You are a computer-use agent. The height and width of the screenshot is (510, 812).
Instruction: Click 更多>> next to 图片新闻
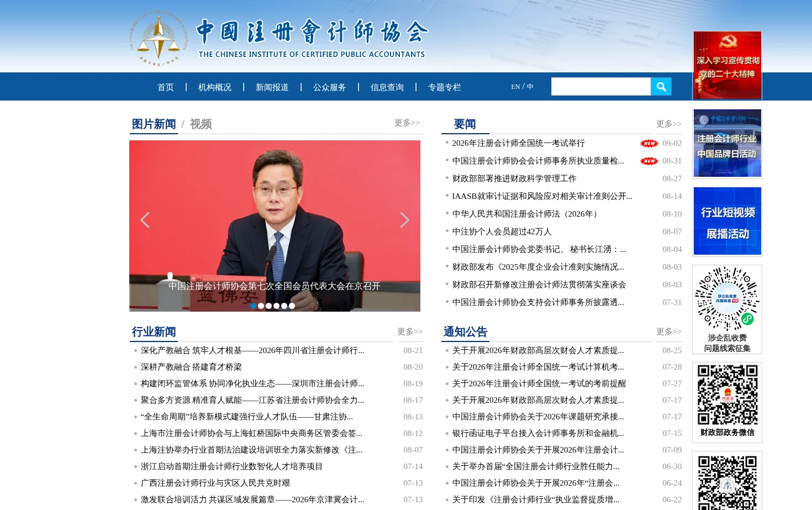coord(407,123)
